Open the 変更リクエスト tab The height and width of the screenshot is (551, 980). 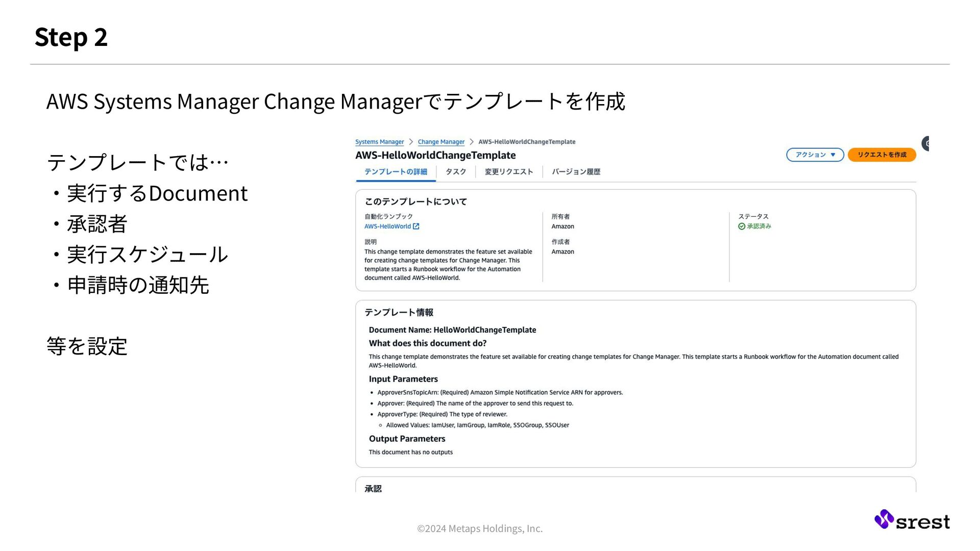click(x=508, y=172)
